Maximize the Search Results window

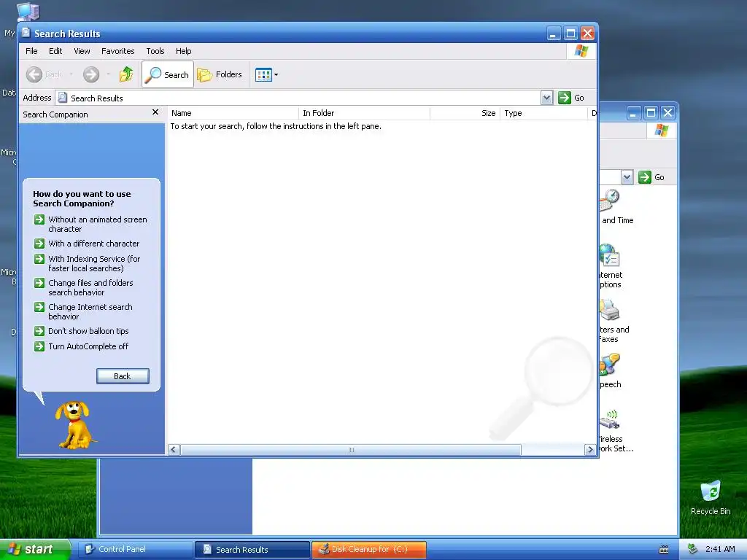[x=570, y=34]
